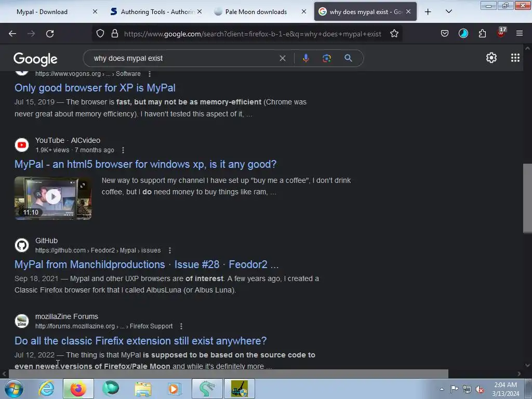Screen dimensions: 532x399
Task: Open Firefox application hamburger menu
Action: click(519, 34)
